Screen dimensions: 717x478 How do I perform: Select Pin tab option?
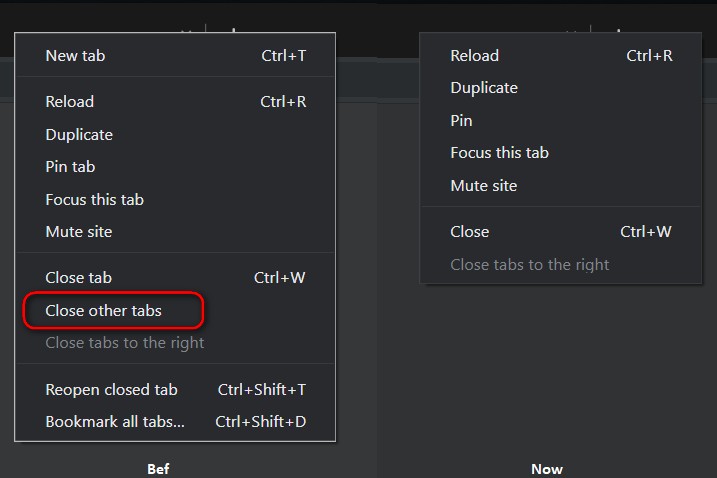click(175, 166)
